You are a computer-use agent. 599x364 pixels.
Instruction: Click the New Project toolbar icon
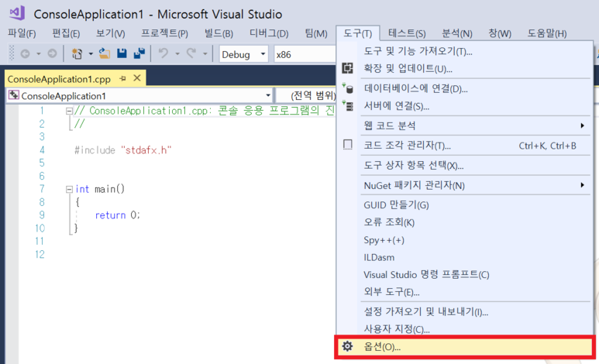pyautogui.click(x=77, y=54)
